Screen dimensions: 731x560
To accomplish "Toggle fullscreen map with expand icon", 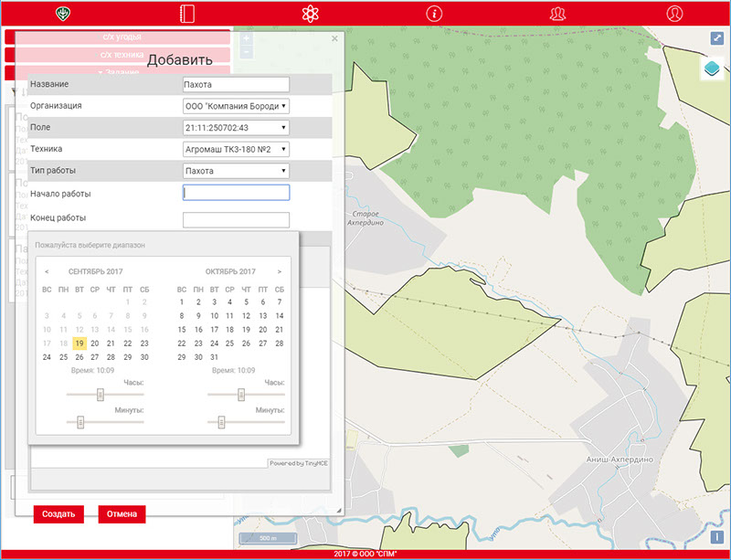I will coord(717,38).
